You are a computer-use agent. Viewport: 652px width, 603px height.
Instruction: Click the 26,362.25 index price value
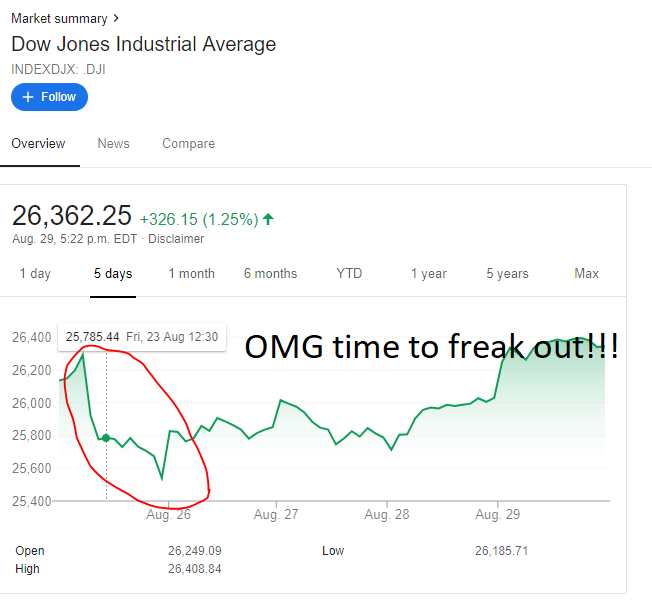pos(71,216)
